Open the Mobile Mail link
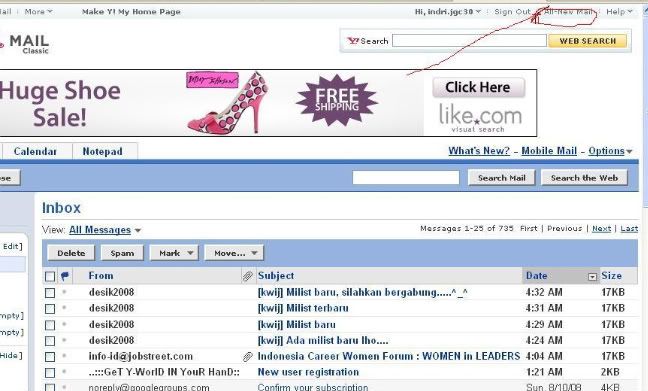Screen dimensions: 648x391 pos(549,151)
